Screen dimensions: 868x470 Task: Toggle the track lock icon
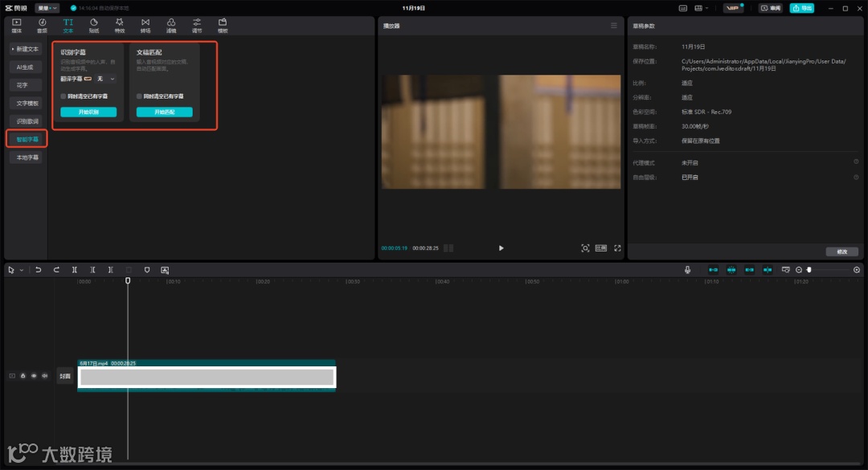23,376
